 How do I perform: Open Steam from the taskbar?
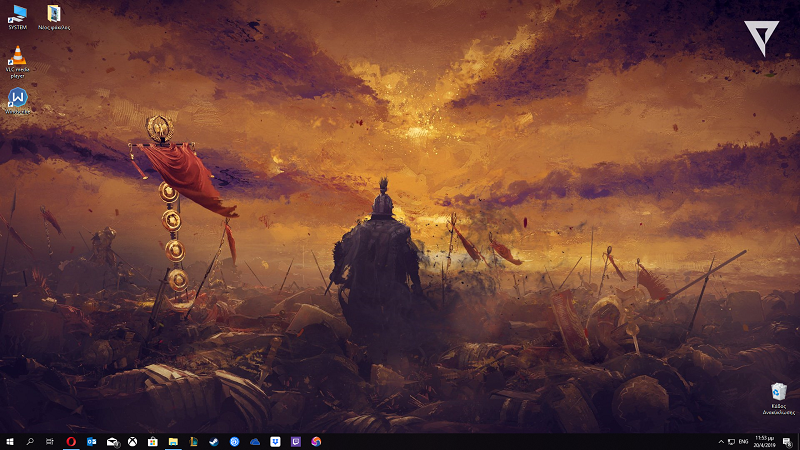click(214, 442)
